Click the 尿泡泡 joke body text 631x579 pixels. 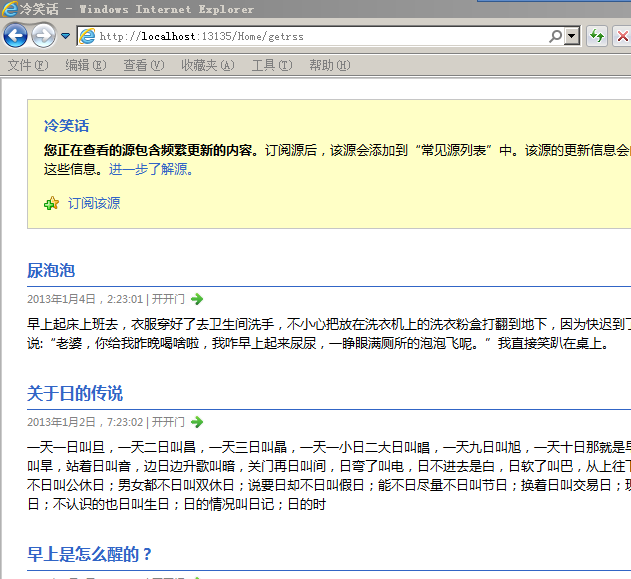point(329,333)
